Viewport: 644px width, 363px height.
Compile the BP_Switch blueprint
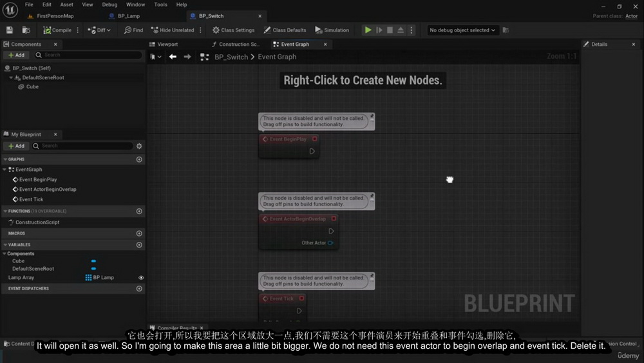[57, 30]
